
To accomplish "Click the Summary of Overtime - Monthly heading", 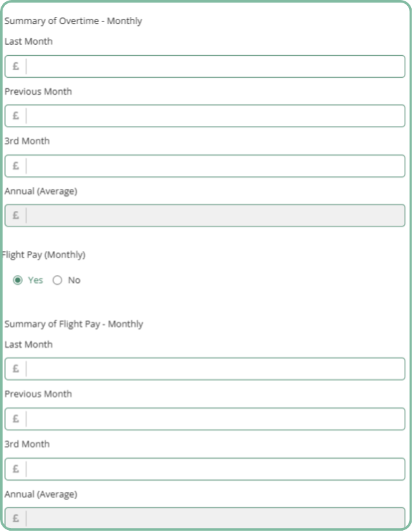I will (x=73, y=21).
